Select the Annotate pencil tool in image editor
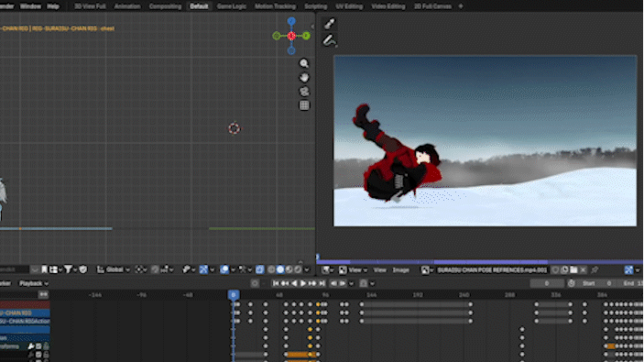This screenshot has height=362, width=644. [329, 40]
